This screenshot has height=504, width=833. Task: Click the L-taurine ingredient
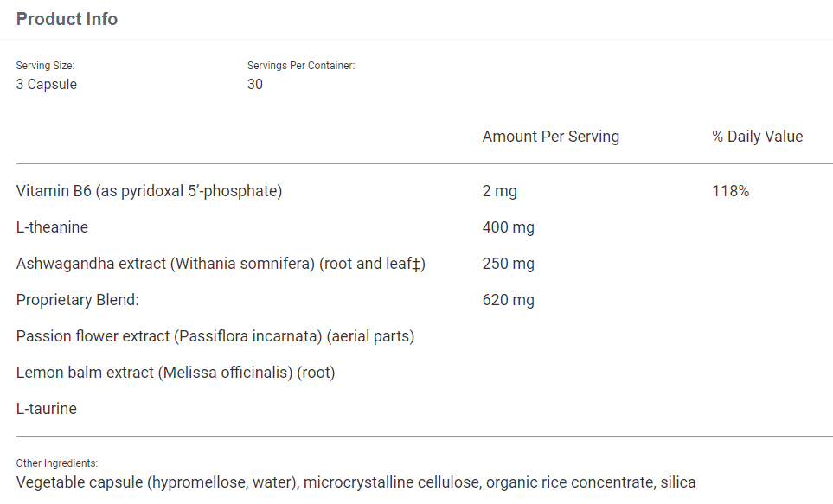[47, 409]
